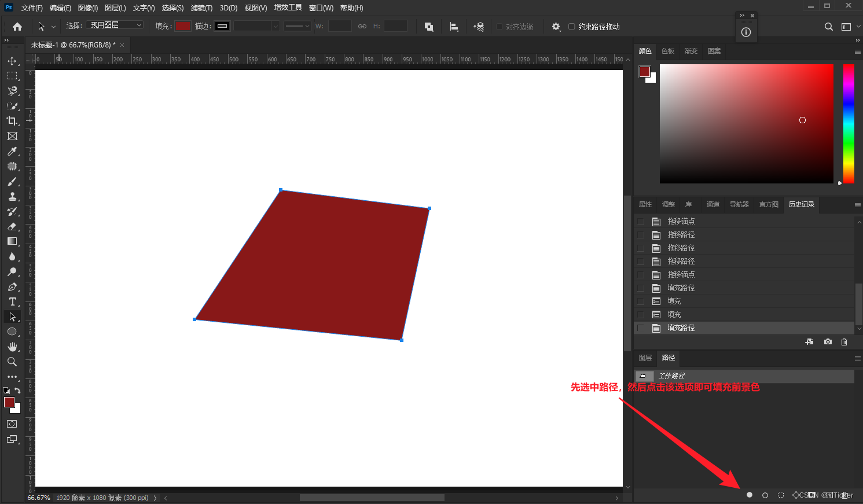This screenshot has height=504, width=863.
Task: Select the Brush tool
Action: [x=12, y=181]
